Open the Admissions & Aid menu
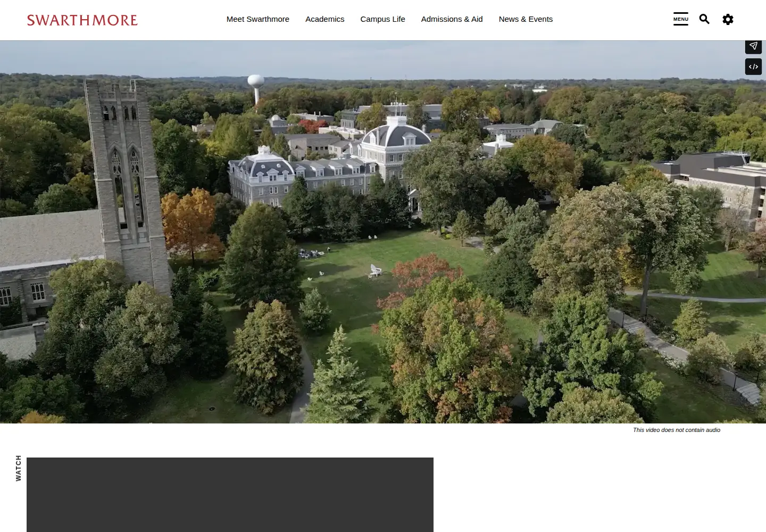Viewport: 766px width, 532px height. [x=452, y=19]
